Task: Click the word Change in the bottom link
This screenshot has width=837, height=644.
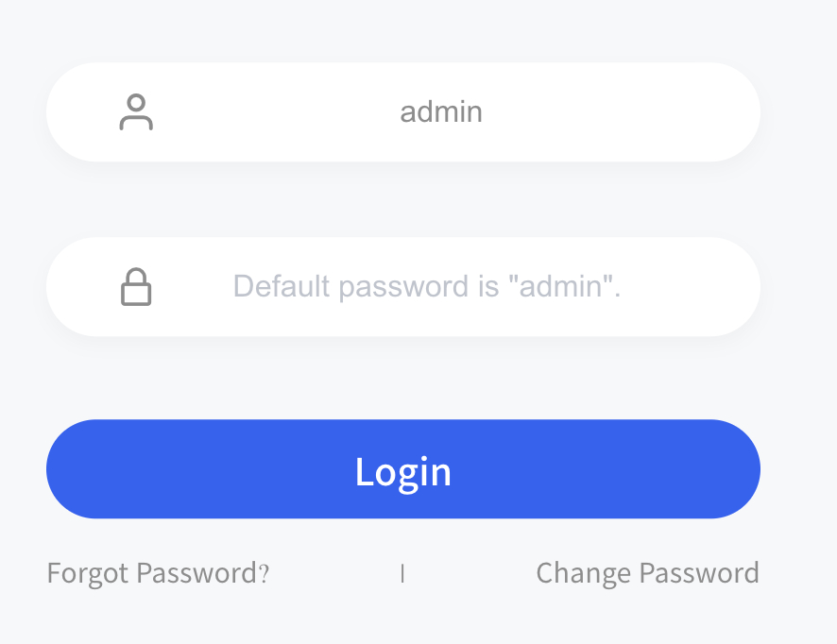Action: pyautogui.click(x=584, y=574)
